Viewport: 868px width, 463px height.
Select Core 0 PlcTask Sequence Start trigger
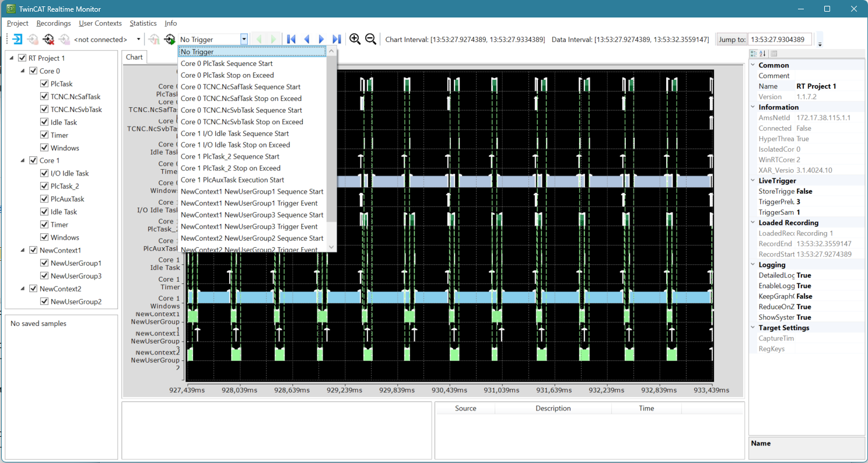(x=252, y=64)
